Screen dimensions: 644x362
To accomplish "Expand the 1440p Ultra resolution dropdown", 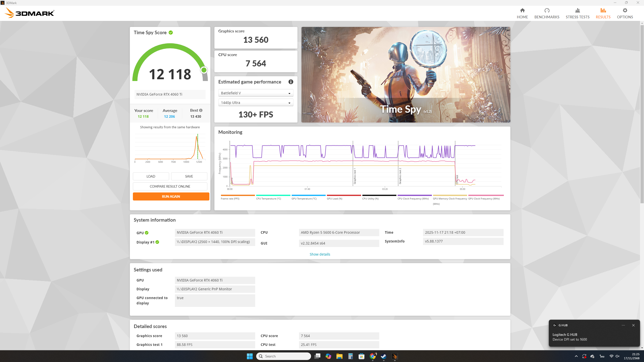I will pyautogui.click(x=255, y=103).
